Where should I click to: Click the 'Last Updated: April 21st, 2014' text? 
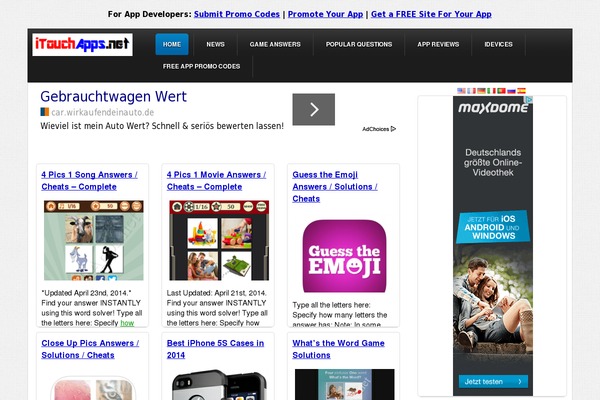pyautogui.click(x=216, y=293)
